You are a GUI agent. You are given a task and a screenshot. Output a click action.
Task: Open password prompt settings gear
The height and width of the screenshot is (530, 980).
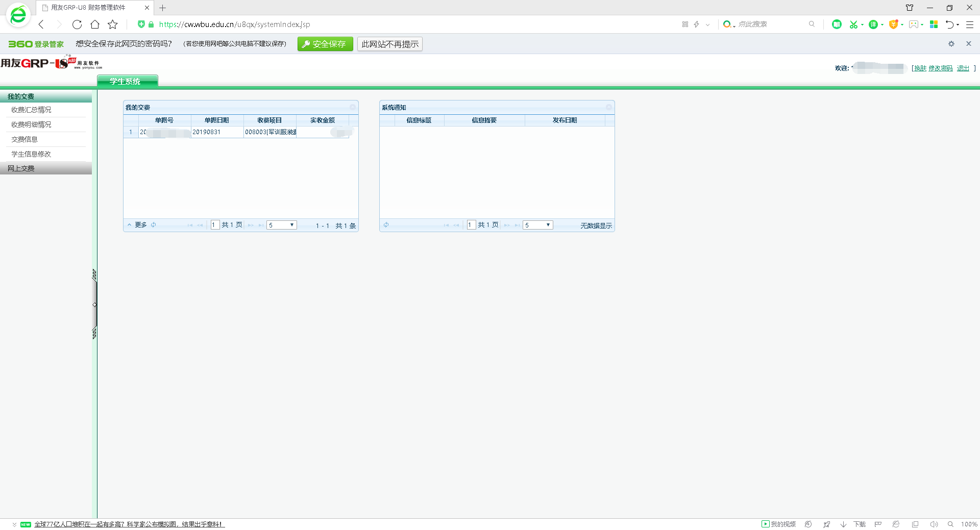click(951, 44)
